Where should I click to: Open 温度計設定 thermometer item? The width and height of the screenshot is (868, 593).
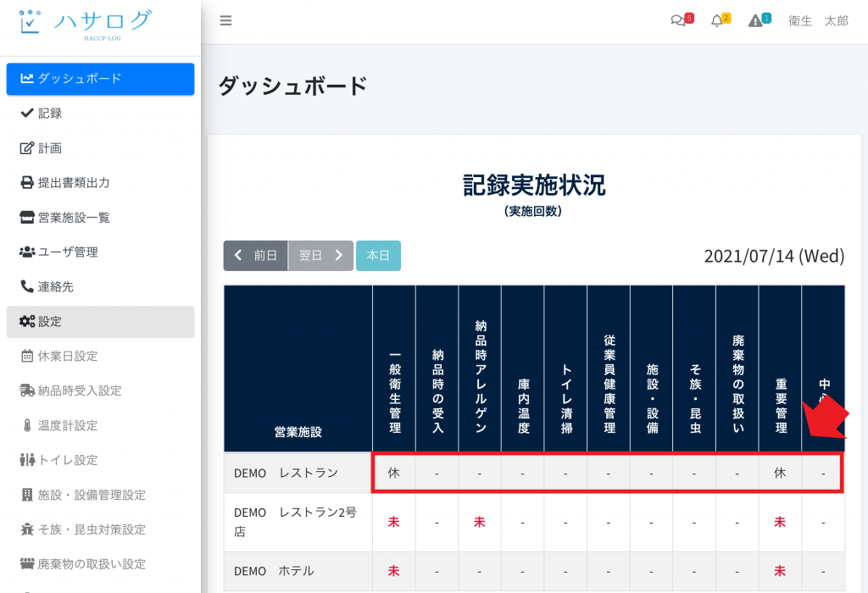[68, 425]
